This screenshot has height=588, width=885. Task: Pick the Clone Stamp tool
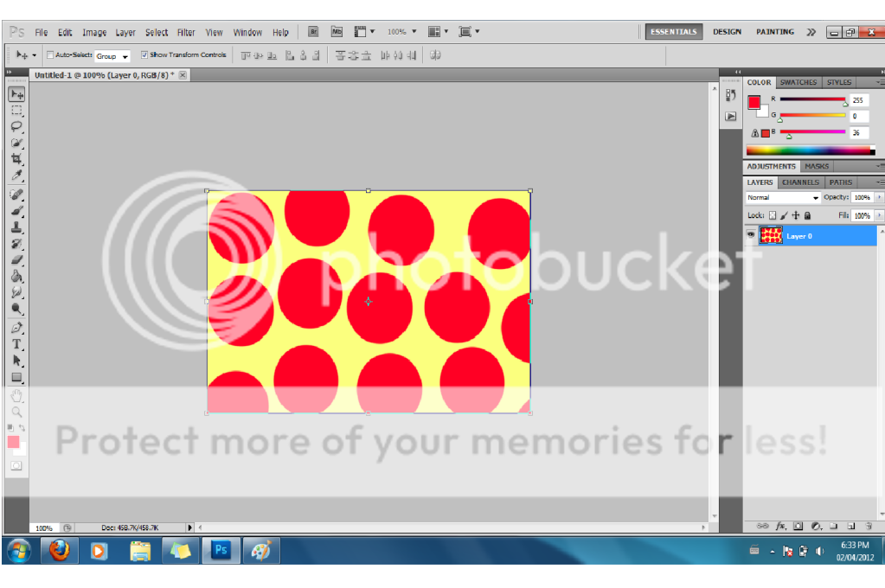16,227
